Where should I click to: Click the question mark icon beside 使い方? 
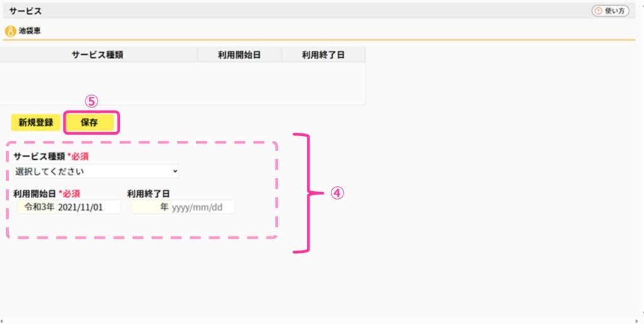click(599, 11)
